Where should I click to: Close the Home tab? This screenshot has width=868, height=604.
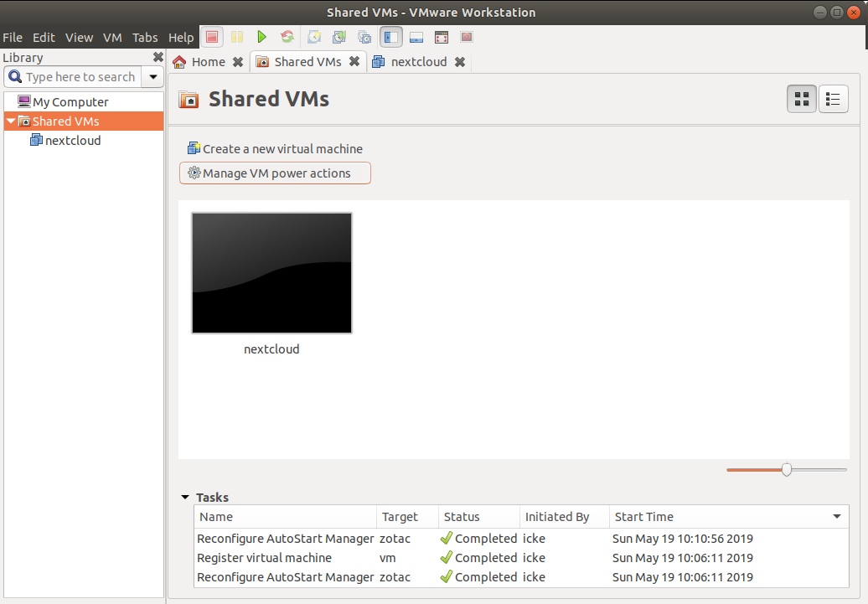coord(238,62)
